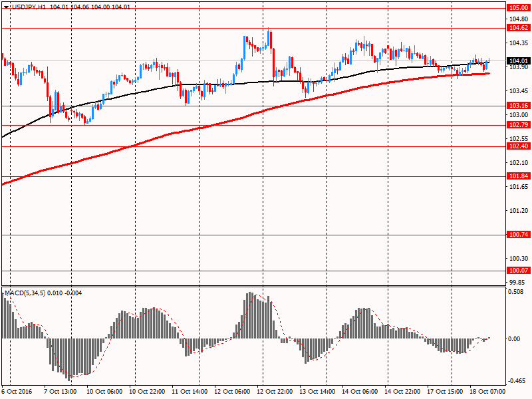This screenshot has height=399, width=532.
Task: Click the 101.84 support level label
Action: (519, 176)
